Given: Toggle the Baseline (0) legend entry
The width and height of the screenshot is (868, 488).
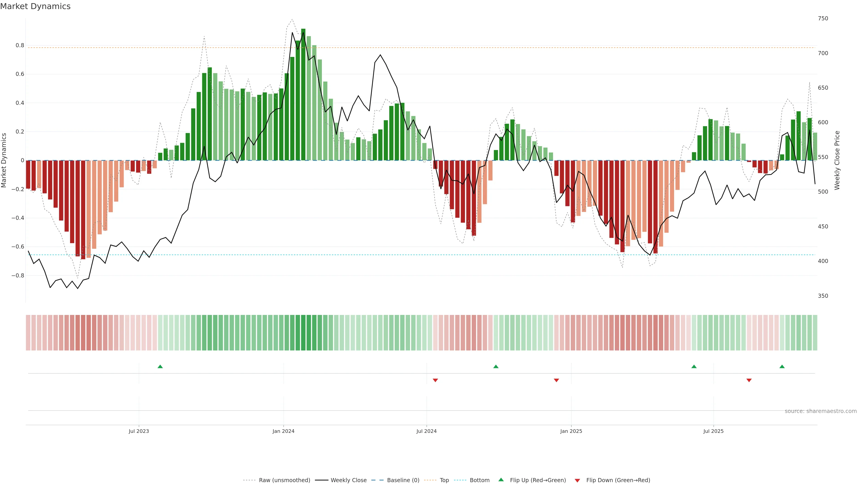Looking at the screenshot, I should (403, 480).
